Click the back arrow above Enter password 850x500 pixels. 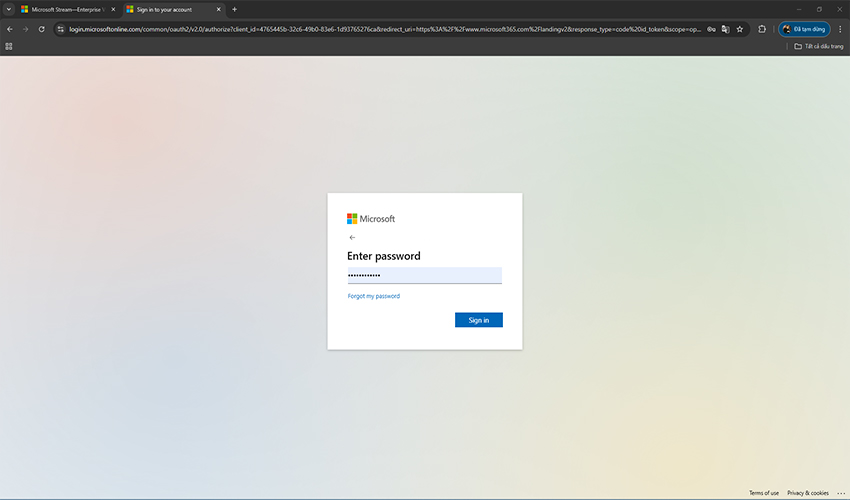point(352,238)
